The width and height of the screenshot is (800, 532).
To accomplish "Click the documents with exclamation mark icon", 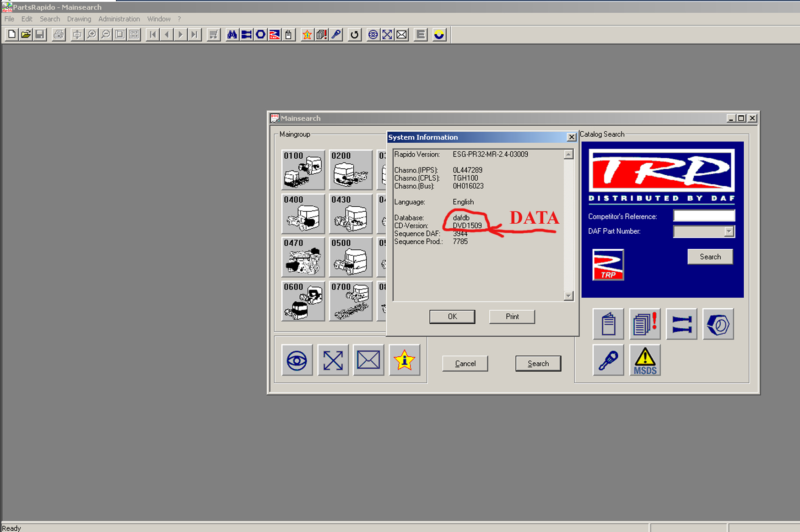I will coord(645,324).
